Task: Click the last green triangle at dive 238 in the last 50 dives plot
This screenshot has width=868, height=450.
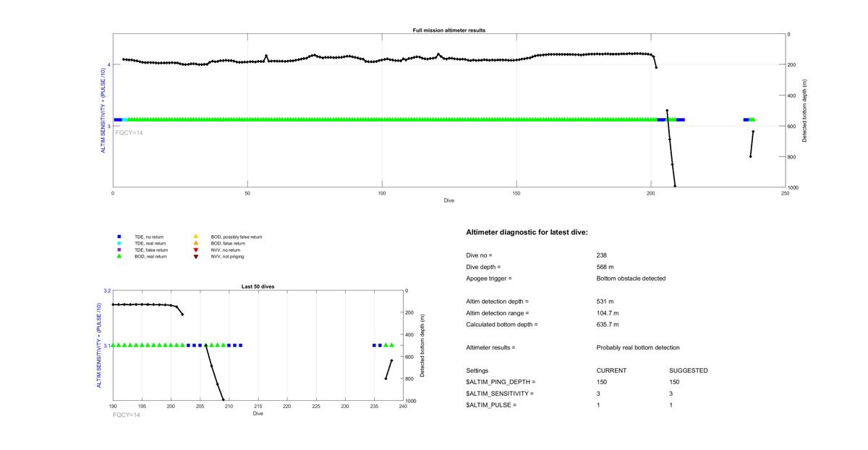Action: pos(391,345)
